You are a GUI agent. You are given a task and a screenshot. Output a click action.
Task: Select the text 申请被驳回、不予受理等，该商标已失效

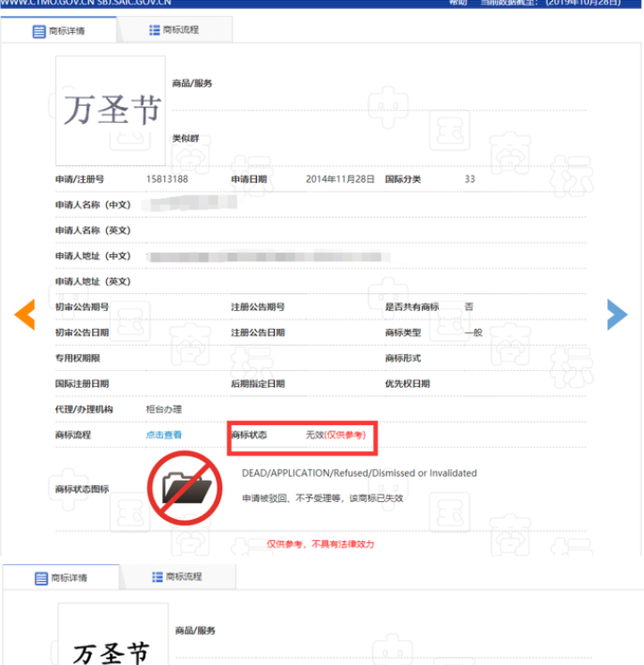click(322, 498)
